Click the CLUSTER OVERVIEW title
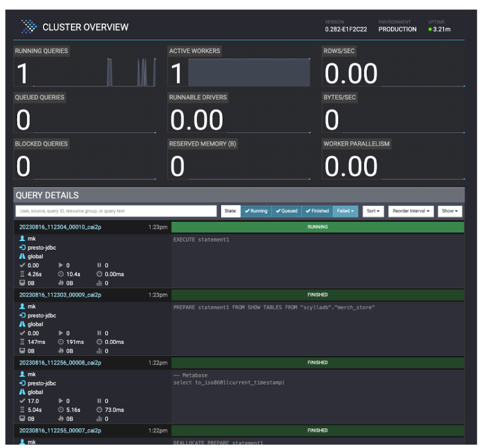 [85, 27]
